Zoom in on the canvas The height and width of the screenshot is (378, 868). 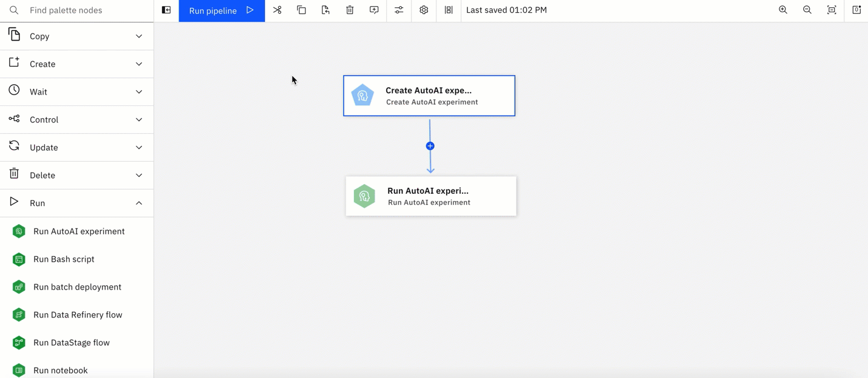[783, 10]
